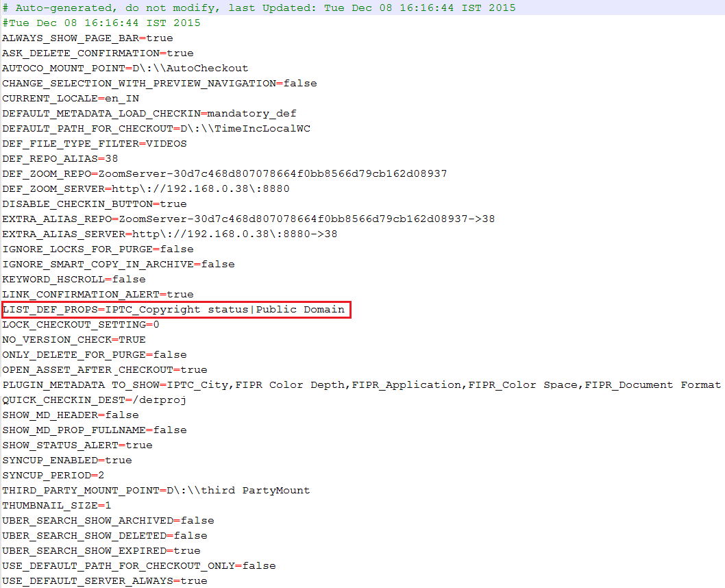The height and width of the screenshot is (588, 725).
Task: Click USE_DEFAULT_PATH_FOR_CHECKOUT_ONLY=false line
Action: [x=138, y=565]
